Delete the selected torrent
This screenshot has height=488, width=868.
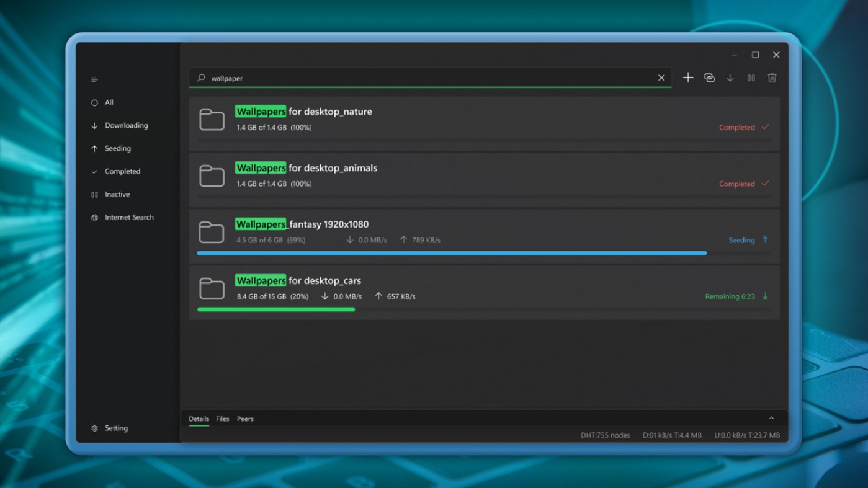click(772, 78)
